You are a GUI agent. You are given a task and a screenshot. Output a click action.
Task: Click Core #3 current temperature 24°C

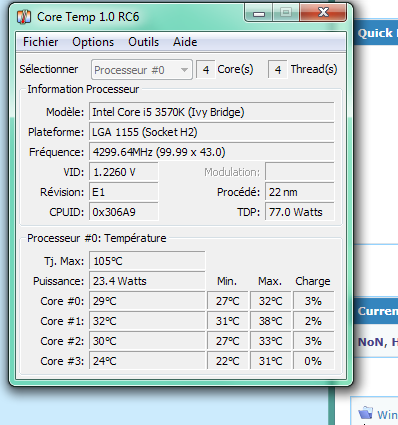point(147,361)
